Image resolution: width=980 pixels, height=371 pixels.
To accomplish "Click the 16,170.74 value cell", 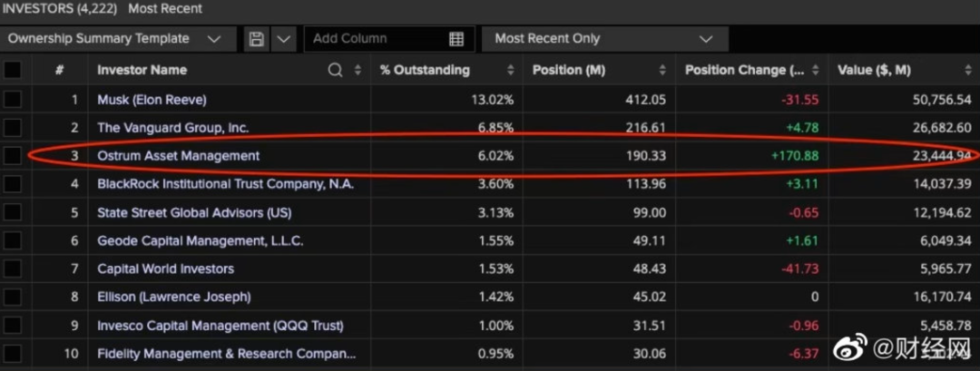I will [941, 297].
